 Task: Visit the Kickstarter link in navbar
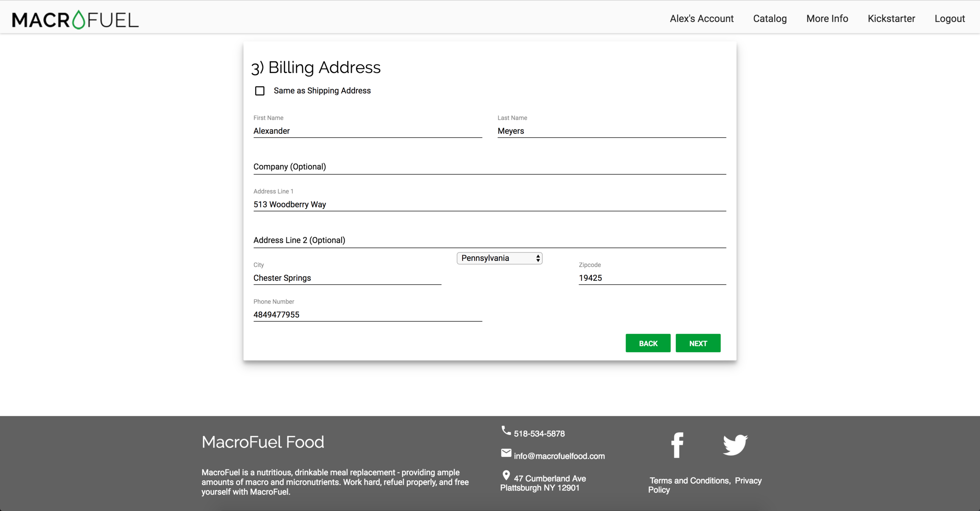[x=891, y=18]
